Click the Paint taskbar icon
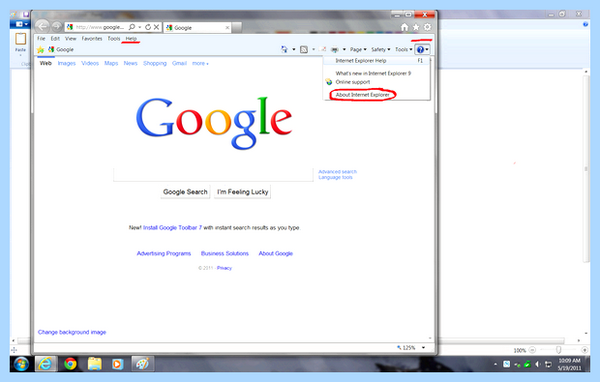The image size is (600, 382). coord(142,364)
